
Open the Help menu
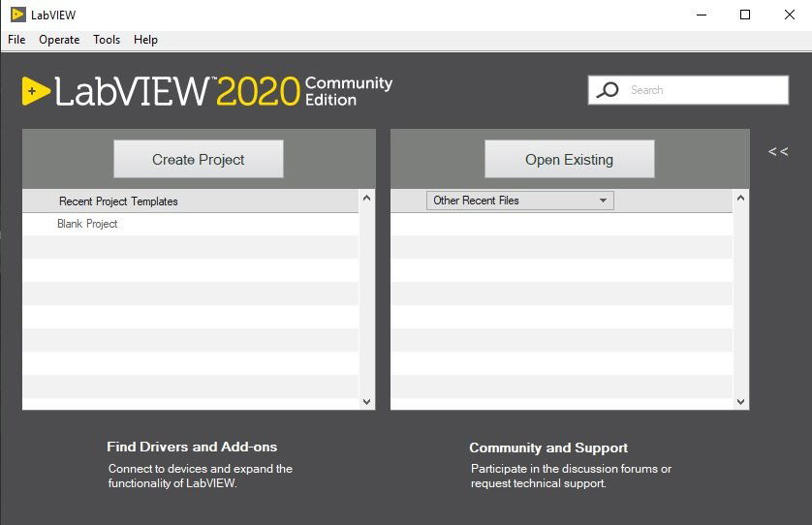point(145,40)
